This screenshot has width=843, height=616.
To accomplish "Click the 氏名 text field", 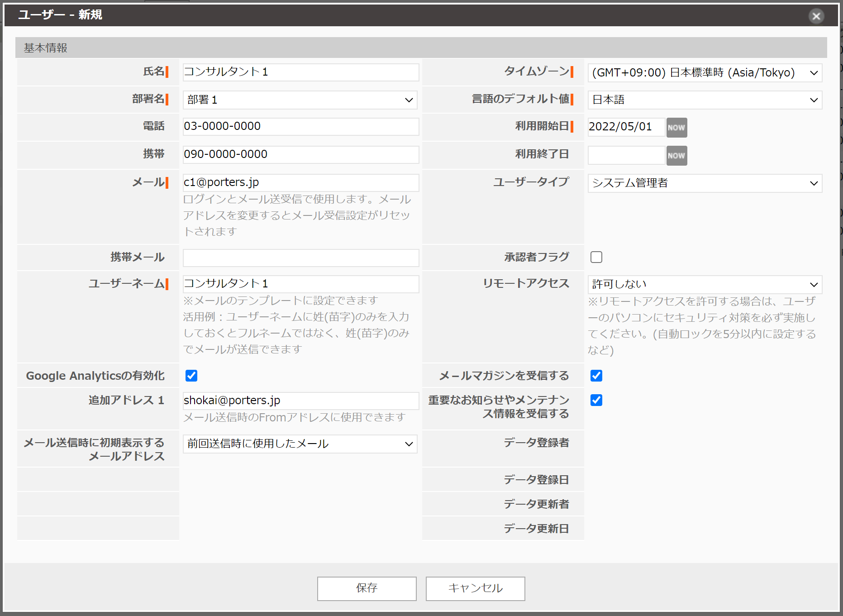I will click(x=300, y=72).
